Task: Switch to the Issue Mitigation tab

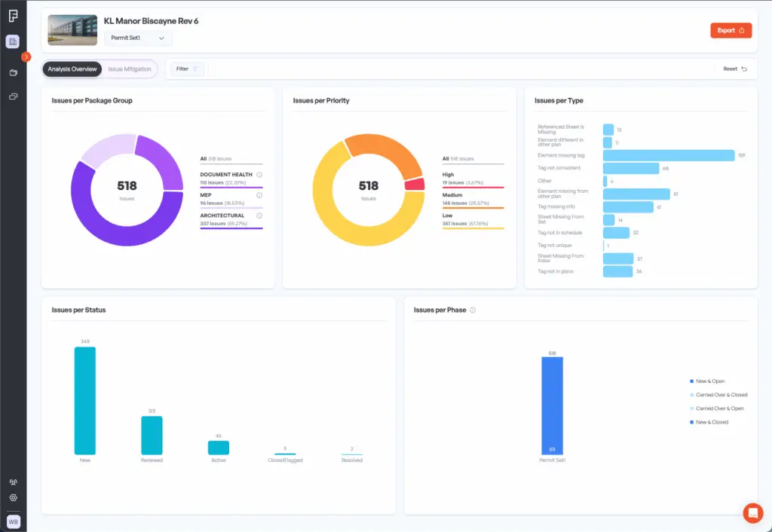Action: tap(130, 69)
